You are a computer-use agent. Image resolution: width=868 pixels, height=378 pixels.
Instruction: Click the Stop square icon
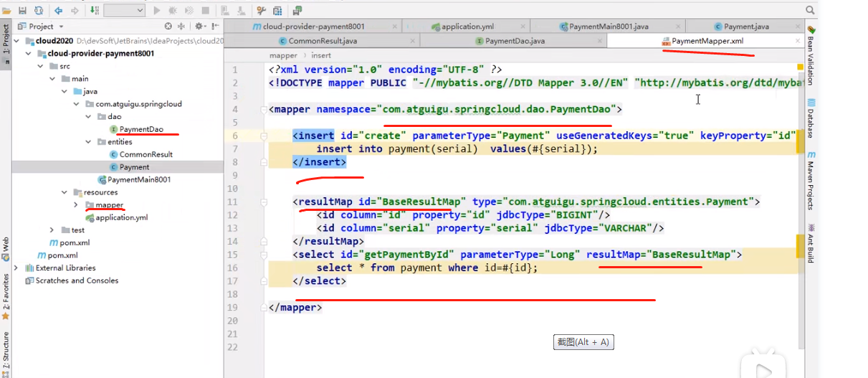point(206,11)
